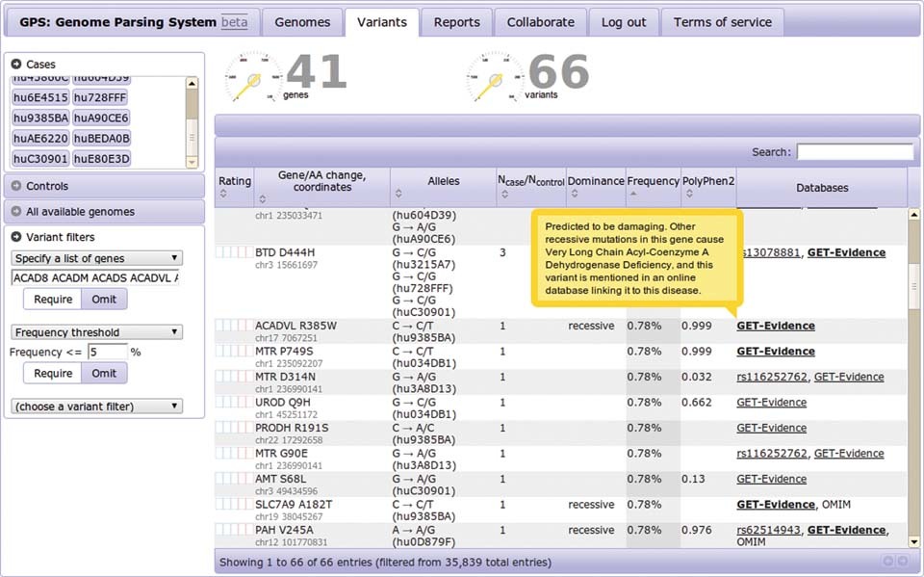Select case huC30901
924x577 pixels.
coord(40,159)
